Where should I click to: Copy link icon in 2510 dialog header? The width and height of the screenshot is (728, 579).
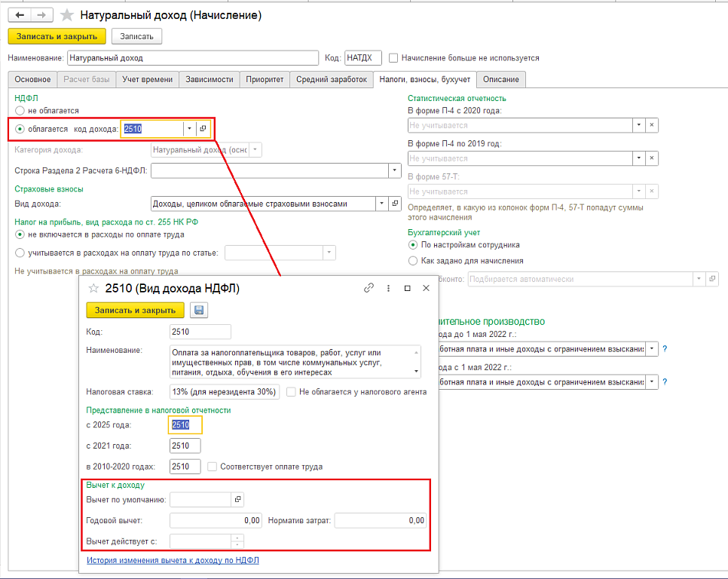click(x=369, y=288)
